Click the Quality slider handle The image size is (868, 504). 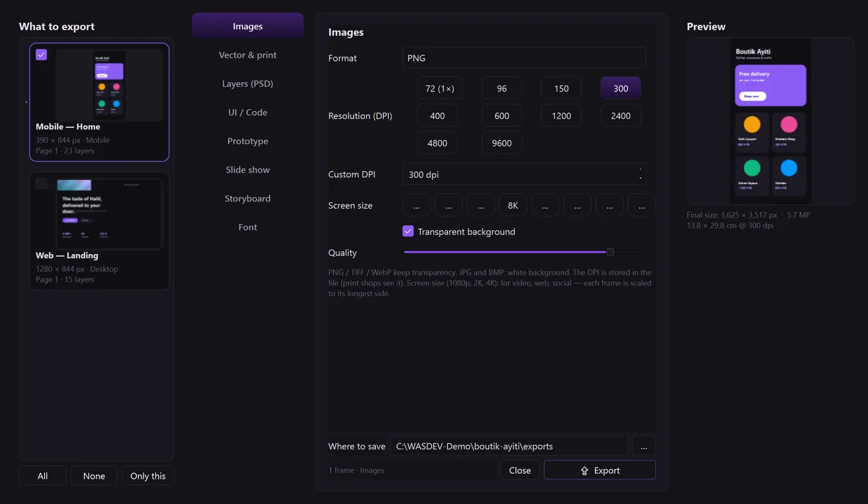tap(610, 252)
